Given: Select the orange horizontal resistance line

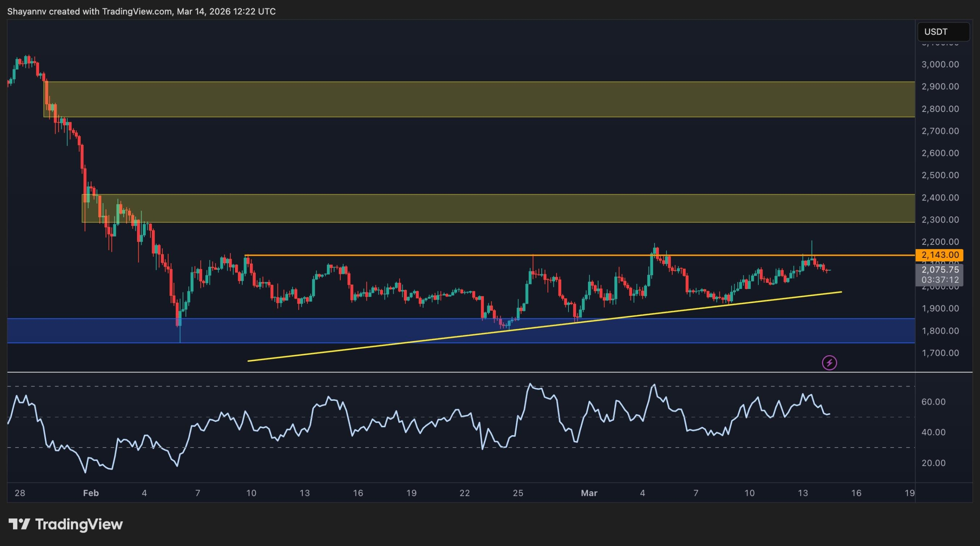Looking at the screenshot, I should [421, 255].
